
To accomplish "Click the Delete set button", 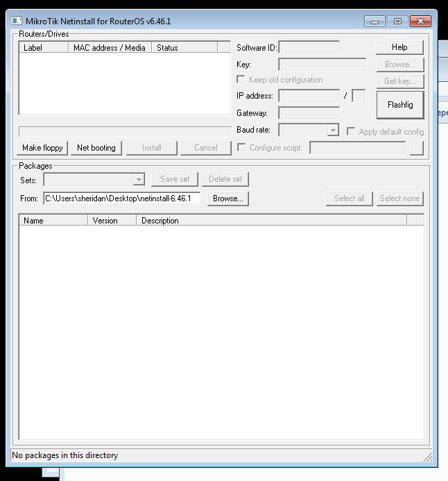I will pyautogui.click(x=225, y=179).
